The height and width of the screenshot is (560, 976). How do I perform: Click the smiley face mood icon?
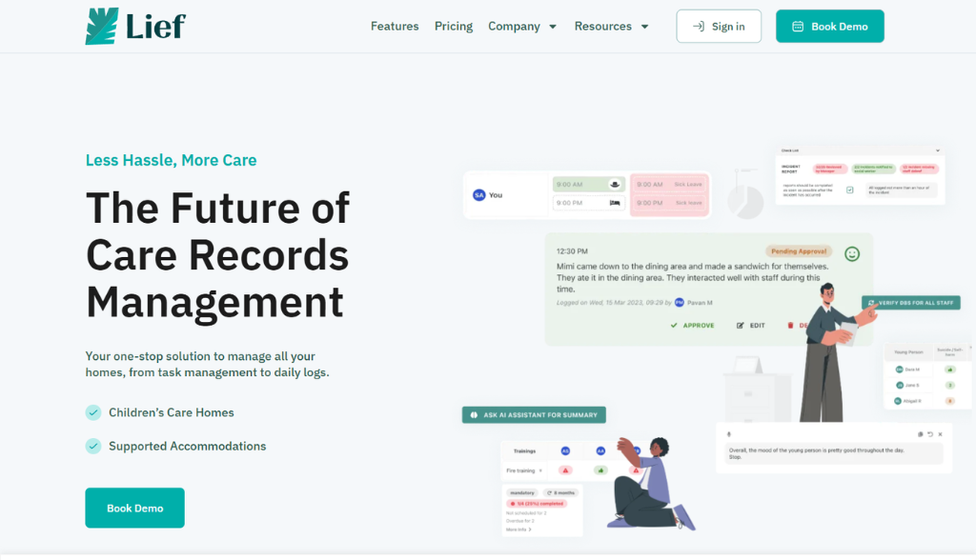pyautogui.click(x=852, y=253)
